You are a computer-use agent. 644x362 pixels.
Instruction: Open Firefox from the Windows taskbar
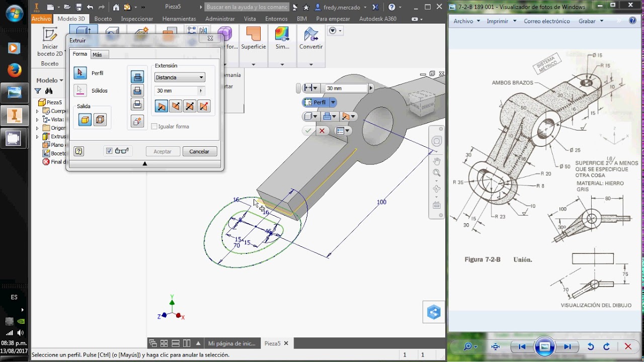coord(14,70)
